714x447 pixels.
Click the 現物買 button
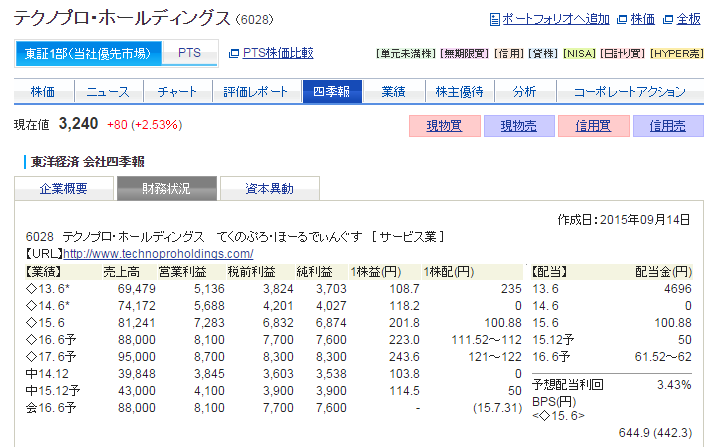coord(444,126)
